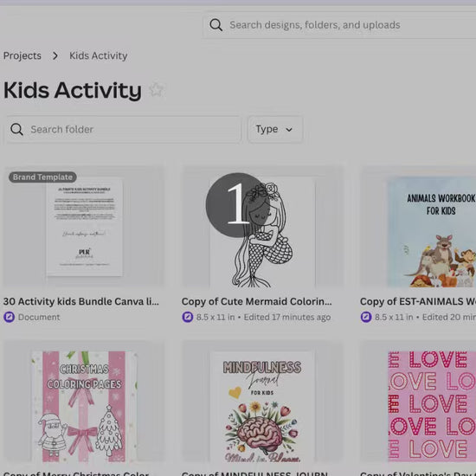The width and height of the screenshot is (476, 476).
Task: Focus the Search designs, folders, and uploads field
Action: [x=339, y=25]
